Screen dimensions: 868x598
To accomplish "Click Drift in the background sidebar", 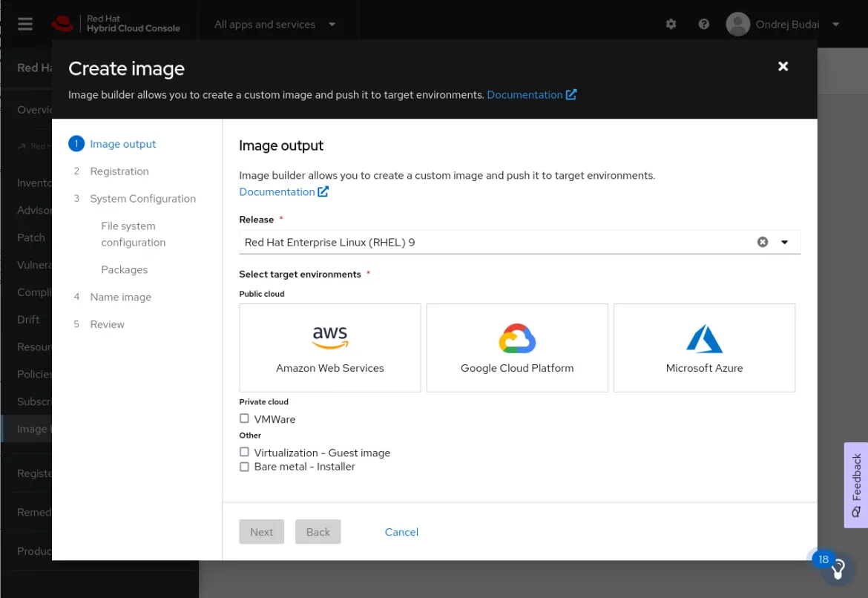I will (x=28, y=319).
